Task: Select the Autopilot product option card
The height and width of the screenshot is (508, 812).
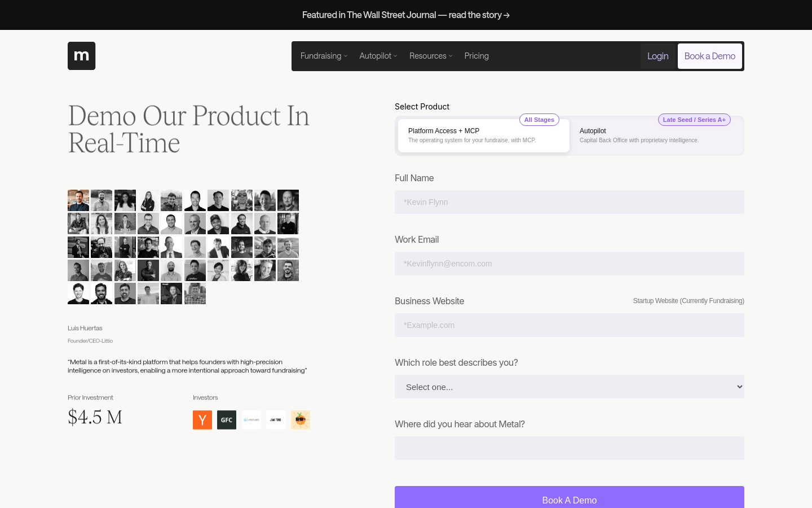Action: pyautogui.click(x=655, y=135)
